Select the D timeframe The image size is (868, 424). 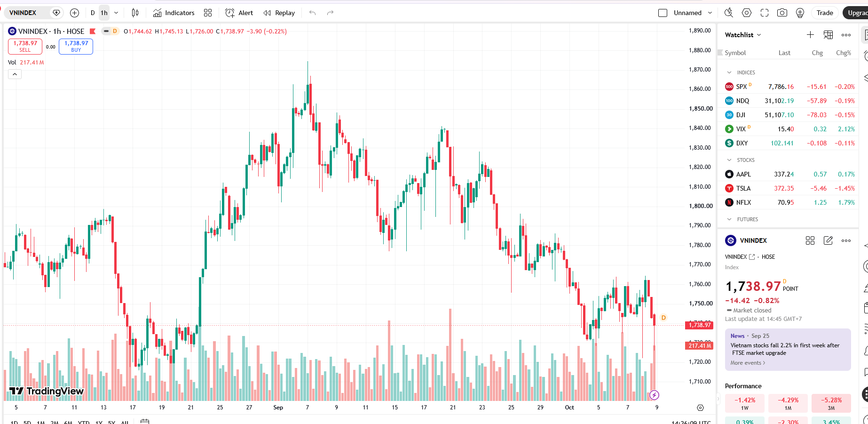click(x=93, y=13)
